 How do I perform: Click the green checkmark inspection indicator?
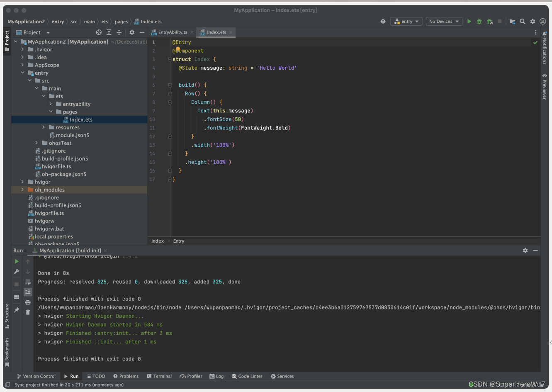coord(535,42)
